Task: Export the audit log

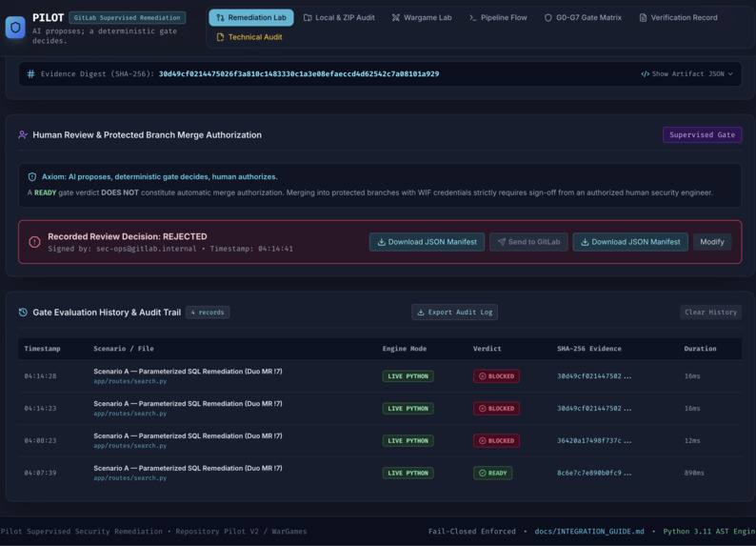Action: click(x=455, y=313)
